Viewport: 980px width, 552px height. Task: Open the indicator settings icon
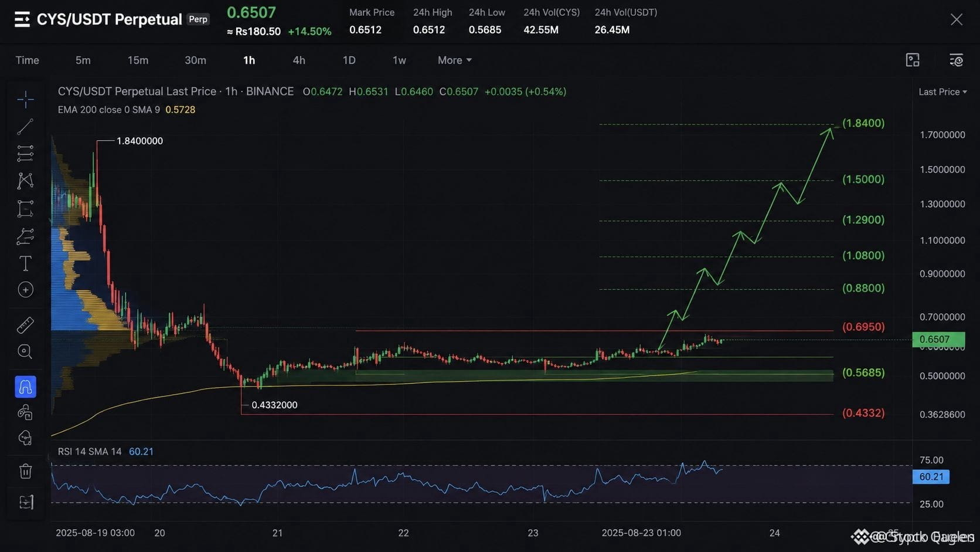click(956, 60)
